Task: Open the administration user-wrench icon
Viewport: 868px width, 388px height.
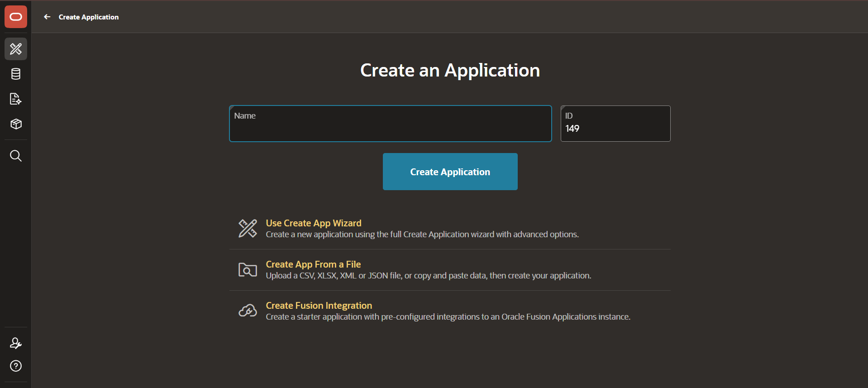Action: 16,343
